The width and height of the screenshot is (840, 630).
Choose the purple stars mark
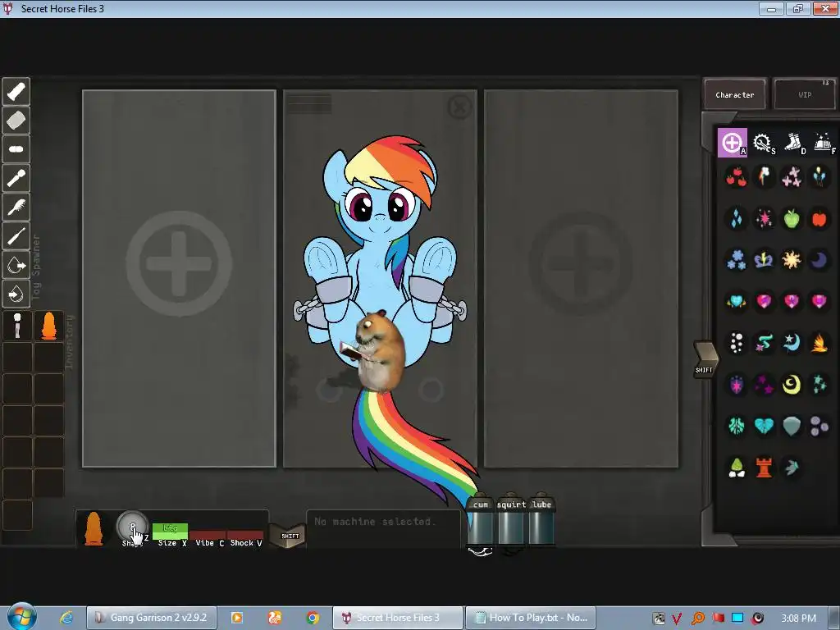tap(764, 385)
